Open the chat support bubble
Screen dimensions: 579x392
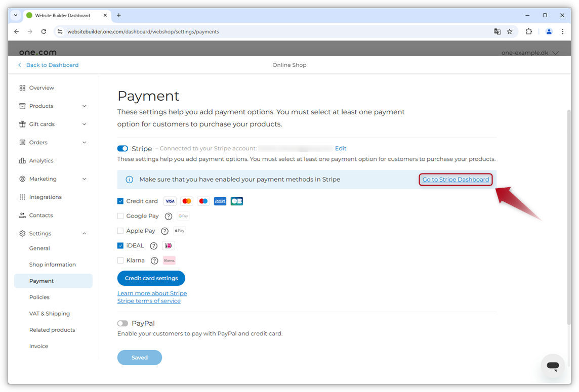tap(553, 366)
